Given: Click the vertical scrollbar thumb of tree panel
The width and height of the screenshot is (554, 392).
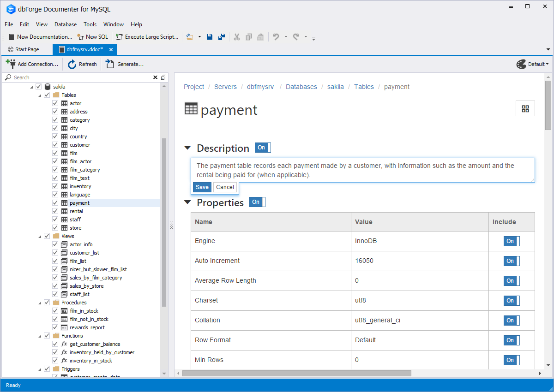Looking at the screenshot, I should (x=164, y=223).
